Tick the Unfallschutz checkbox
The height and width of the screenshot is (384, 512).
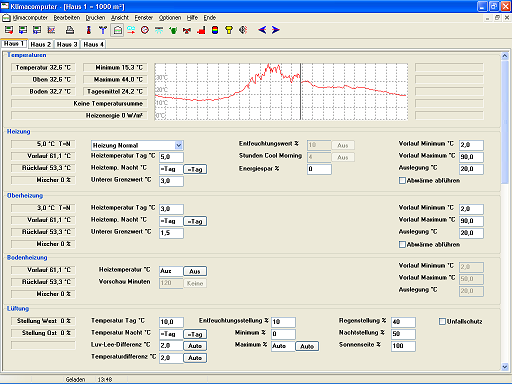pyautogui.click(x=442, y=322)
